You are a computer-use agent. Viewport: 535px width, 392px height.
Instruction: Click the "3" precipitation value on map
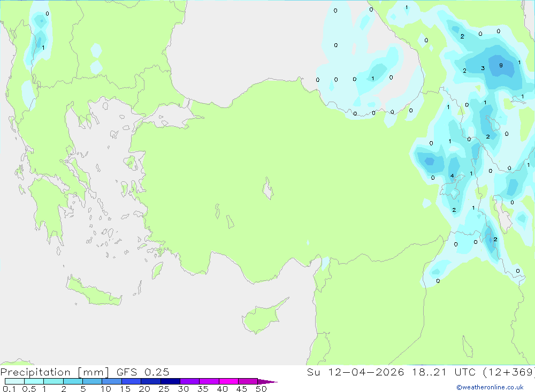click(x=483, y=68)
